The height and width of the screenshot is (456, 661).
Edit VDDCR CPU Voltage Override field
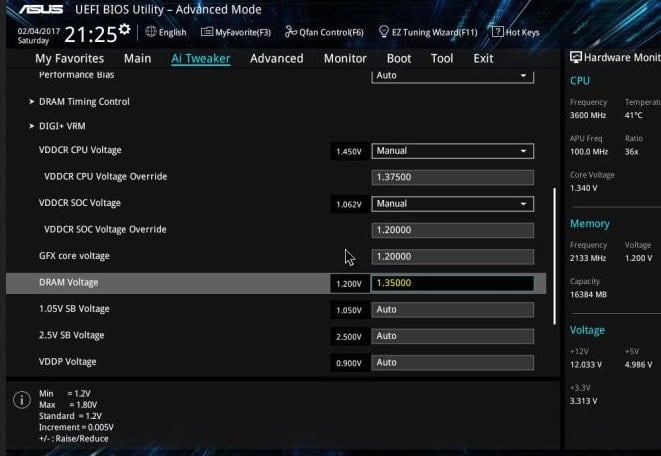(x=452, y=177)
